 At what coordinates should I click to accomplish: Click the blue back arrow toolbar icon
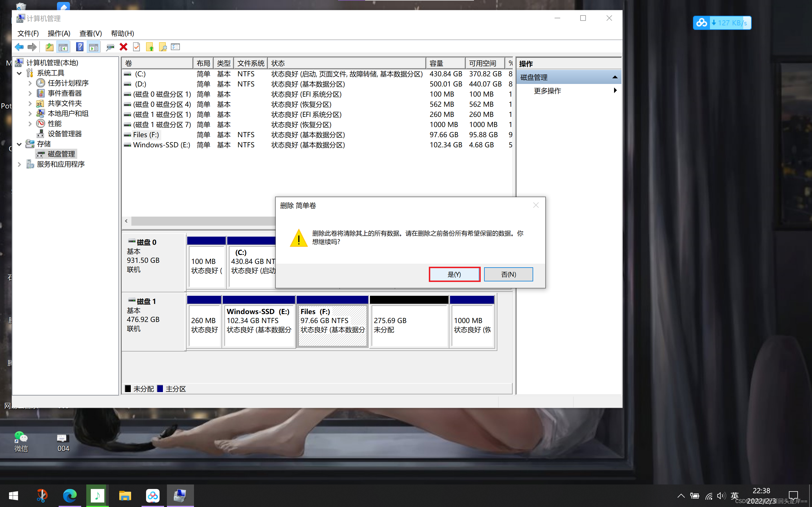pyautogui.click(x=19, y=47)
